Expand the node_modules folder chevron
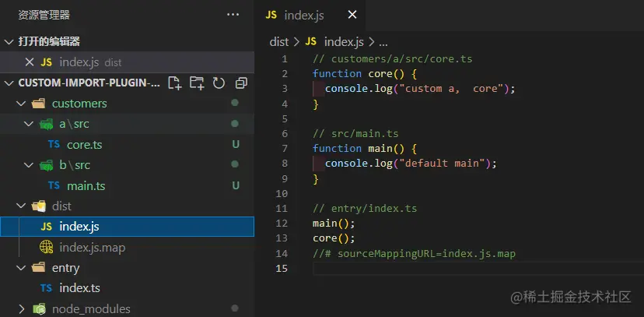Viewport: 644px width, 317px height. coord(21,308)
